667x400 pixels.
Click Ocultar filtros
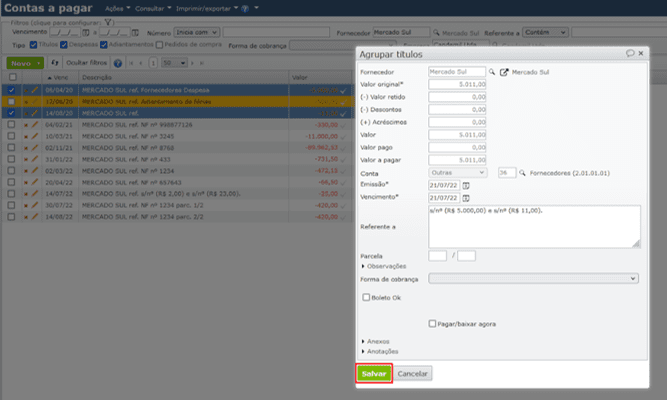86,63
